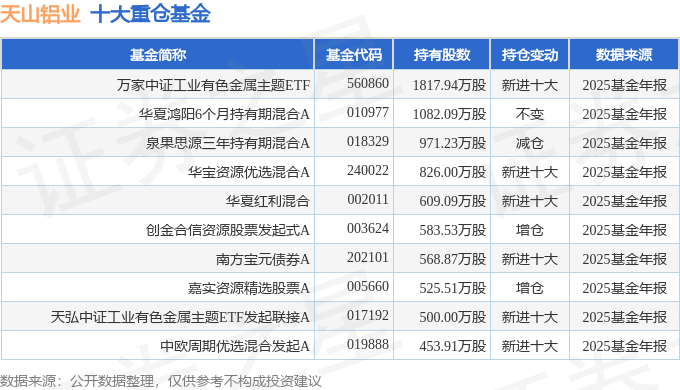Click holdings value 525.51万股
Screen dimensions: 680x390
[x=452, y=288]
